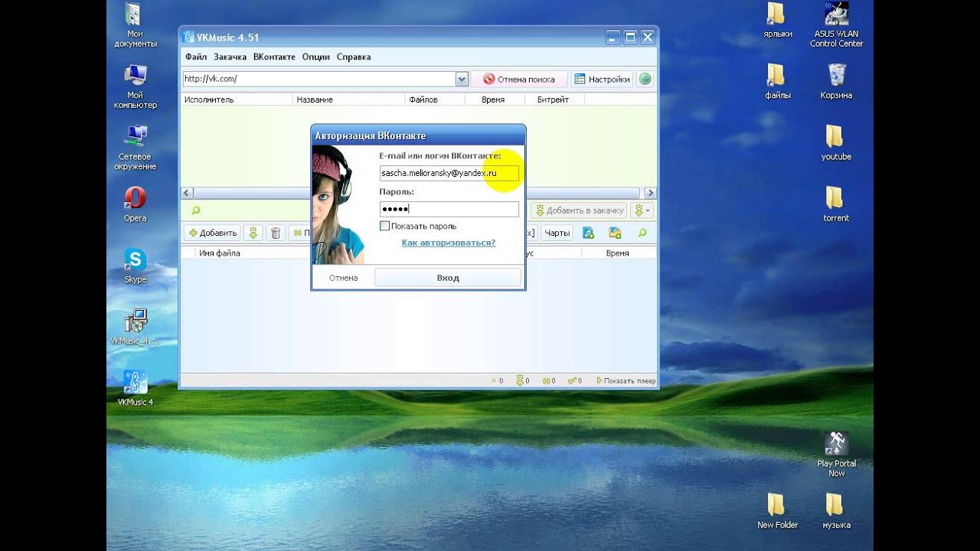Sort results by Название column
Screen dimensions: 980x551
[348, 99]
